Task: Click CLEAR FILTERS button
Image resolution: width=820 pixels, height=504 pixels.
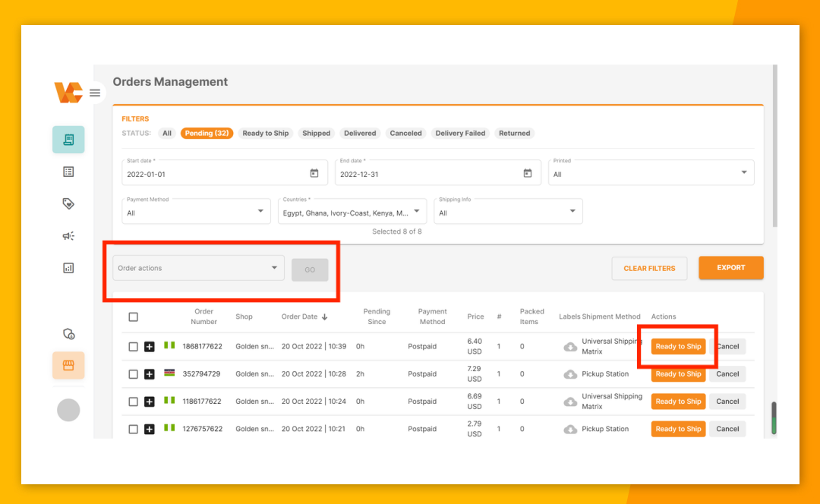Action: tap(649, 269)
